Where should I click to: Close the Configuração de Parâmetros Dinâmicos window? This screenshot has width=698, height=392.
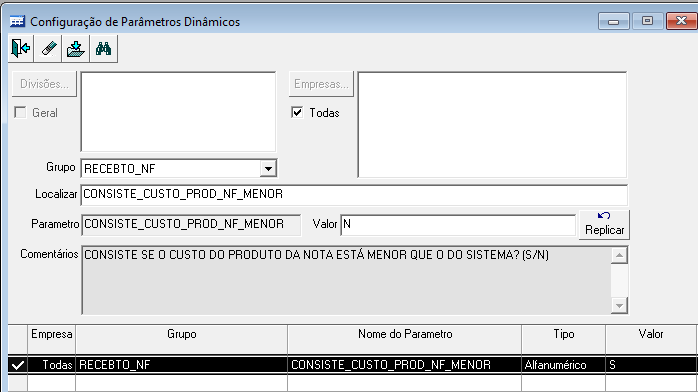(x=682, y=21)
